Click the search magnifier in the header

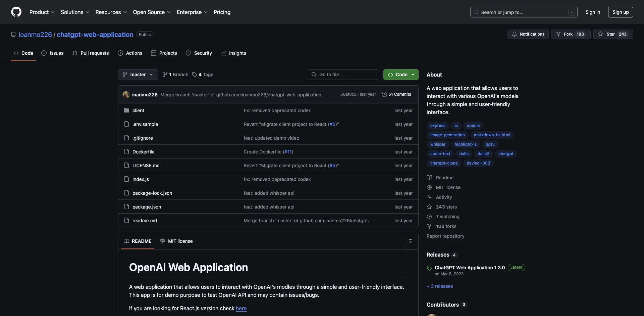(476, 12)
